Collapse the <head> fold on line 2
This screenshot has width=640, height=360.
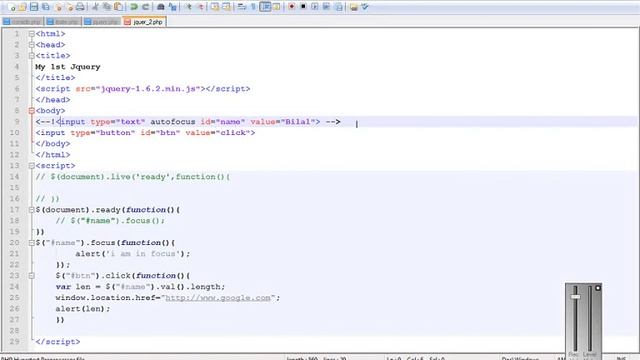pos(31,45)
